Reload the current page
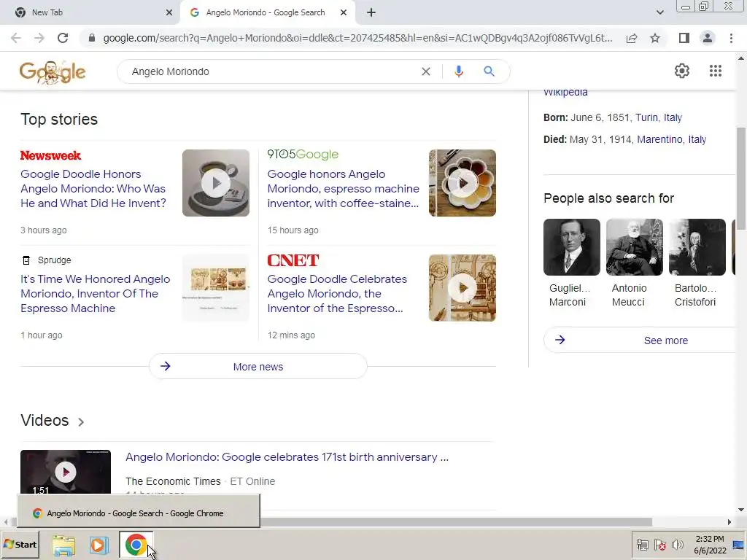Viewport: 747px width, 560px height. 63,38
